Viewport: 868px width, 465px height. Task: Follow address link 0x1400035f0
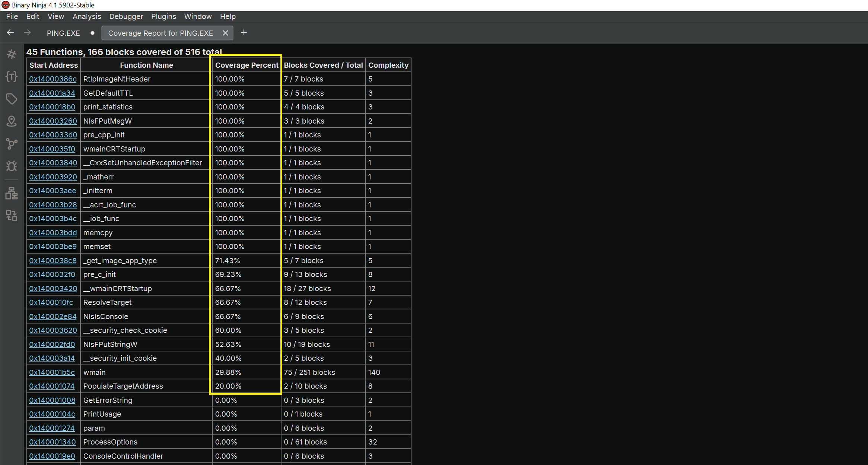click(52, 149)
